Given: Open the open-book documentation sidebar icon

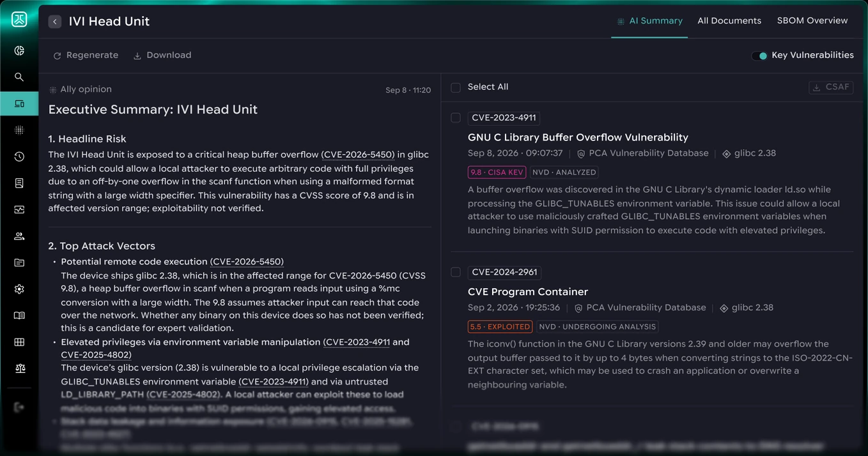Looking at the screenshot, I should pos(19,315).
